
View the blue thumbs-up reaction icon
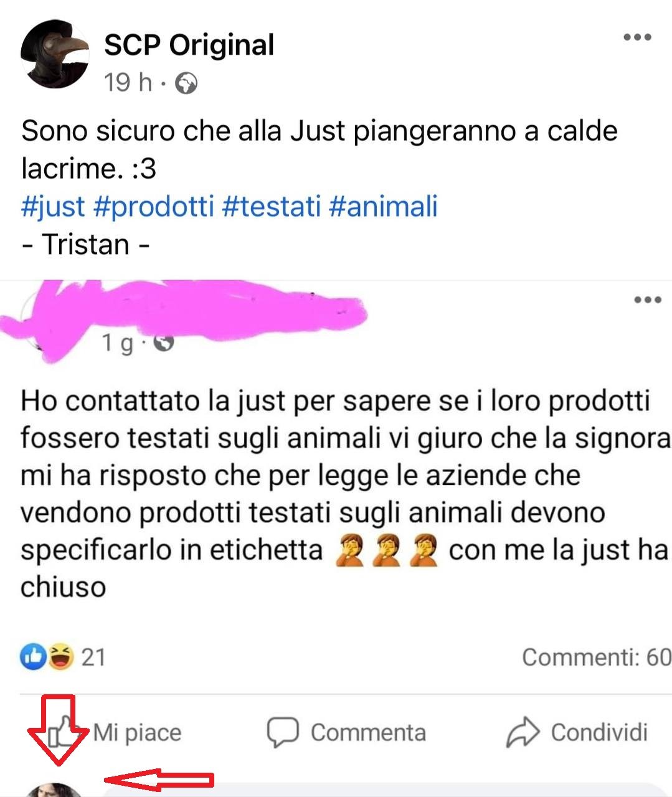pyautogui.click(x=34, y=656)
